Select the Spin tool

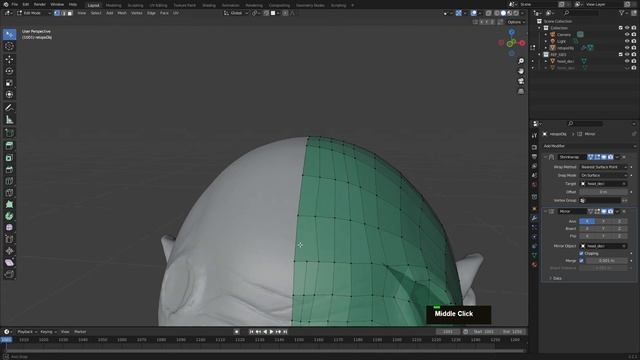(x=9, y=216)
